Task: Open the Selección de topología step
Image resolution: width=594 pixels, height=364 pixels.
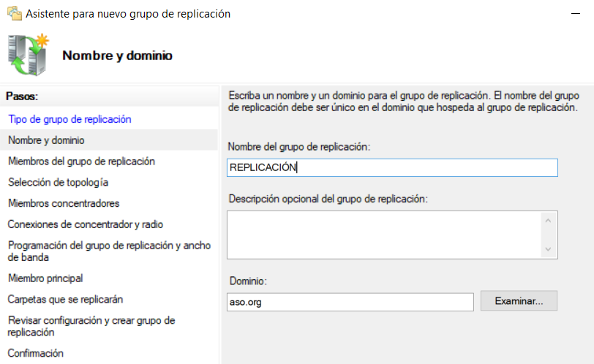Action: tap(58, 182)
